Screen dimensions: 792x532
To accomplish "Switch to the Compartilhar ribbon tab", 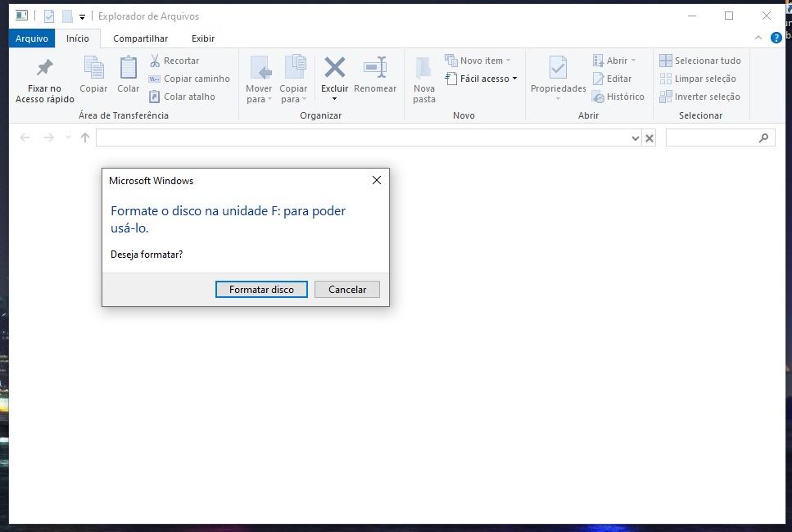I will pyautogui.click(x=140, y=38).
